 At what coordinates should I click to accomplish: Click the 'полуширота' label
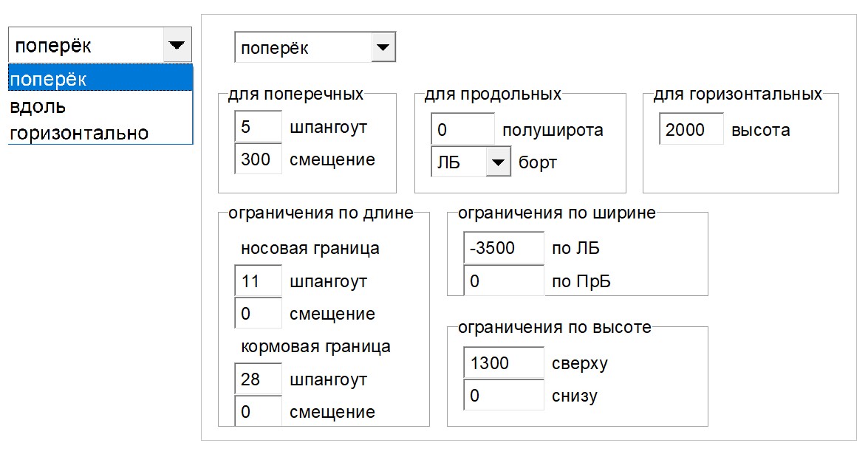click(x=553, y=130)
